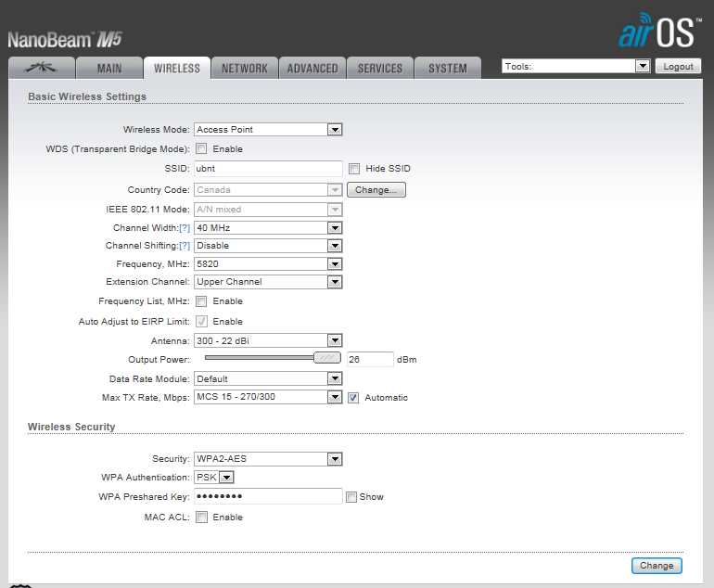Toggle the Hide SSID checkbox
Viewport: 714px width, 588px height.
pos(354,169)
